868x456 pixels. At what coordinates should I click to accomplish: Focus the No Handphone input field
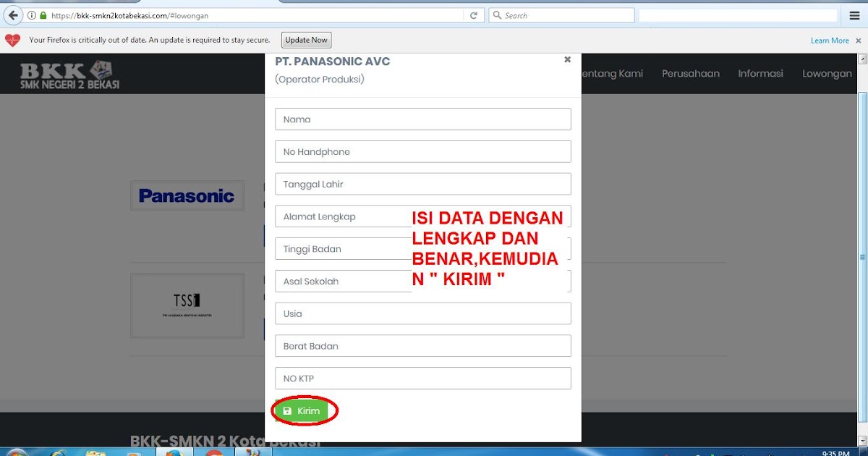(x=423, y=152)
